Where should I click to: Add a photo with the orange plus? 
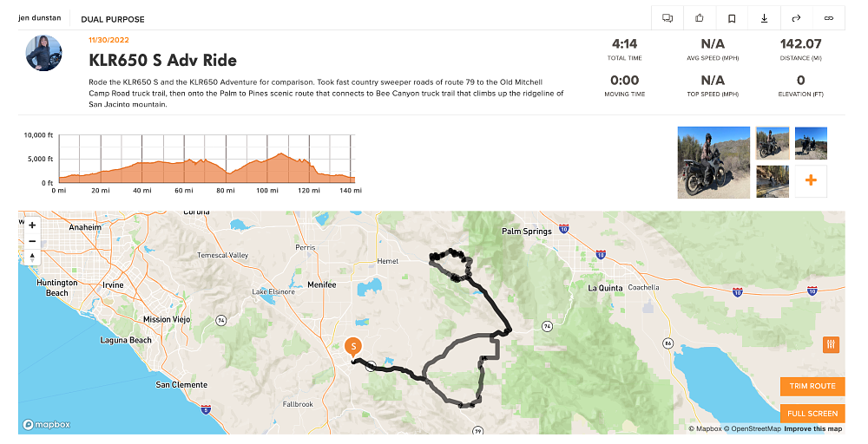(x=811, y=180)
